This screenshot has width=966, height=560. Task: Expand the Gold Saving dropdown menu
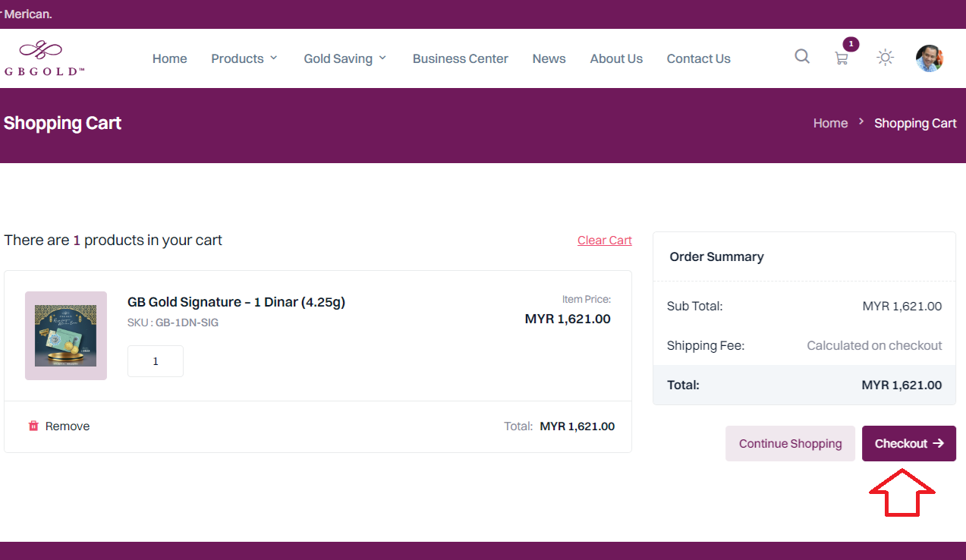pos(345,58)
